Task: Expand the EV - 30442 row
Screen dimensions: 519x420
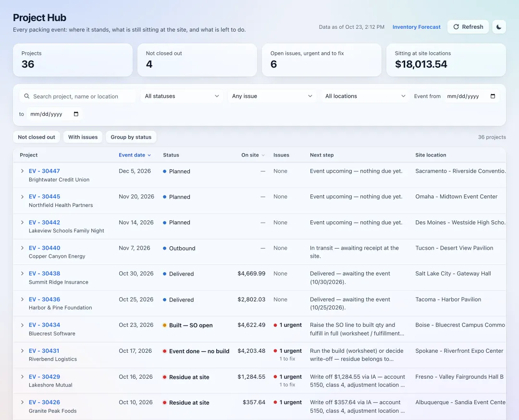Action: (22, 222)
